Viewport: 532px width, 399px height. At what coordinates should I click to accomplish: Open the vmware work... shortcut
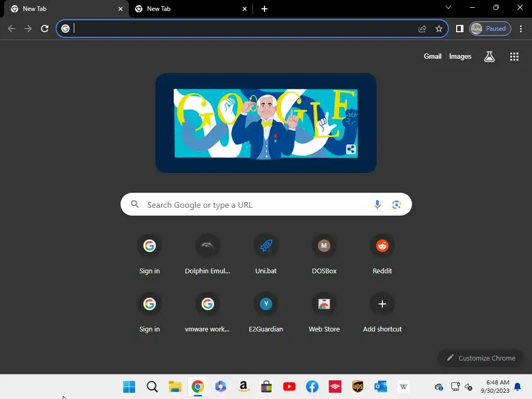207,312
